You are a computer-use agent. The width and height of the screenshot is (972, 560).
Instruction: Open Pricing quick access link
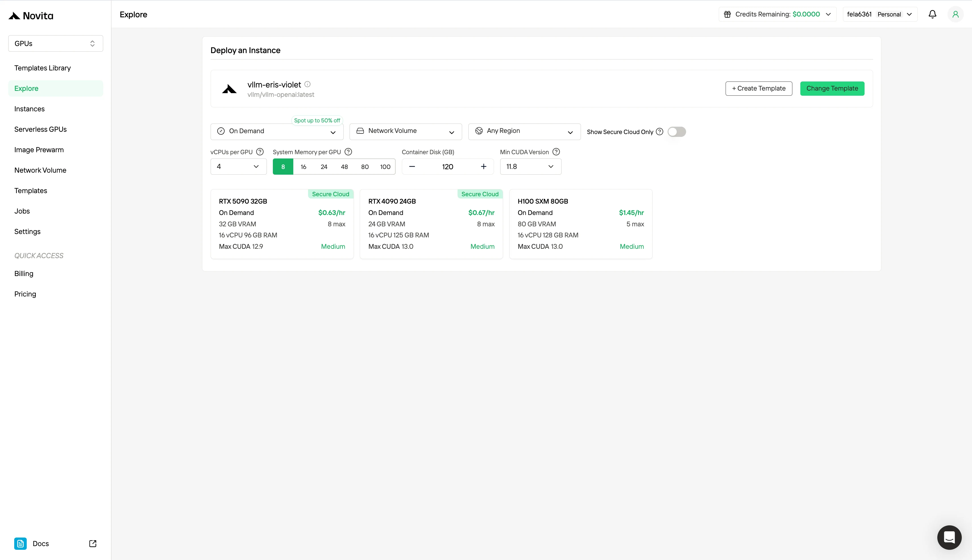click(55, 294)
